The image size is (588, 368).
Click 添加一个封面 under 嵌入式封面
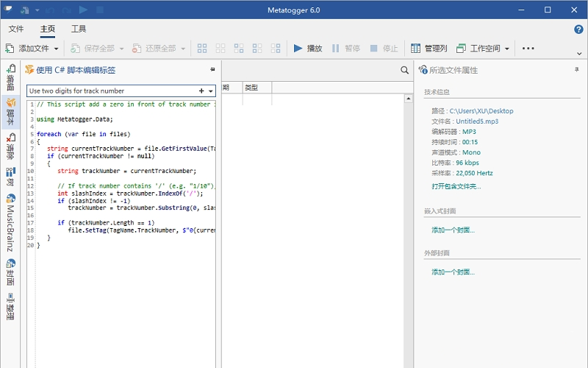(x=453, y=230)
